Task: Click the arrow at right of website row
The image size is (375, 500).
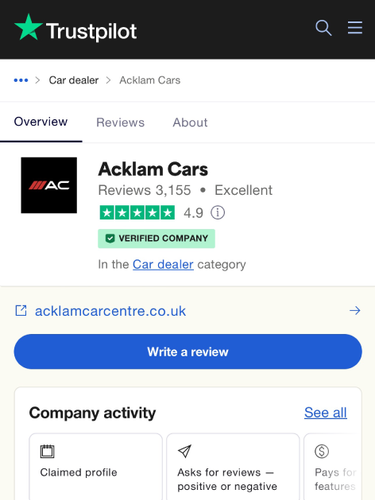Action: [x=355, y=311]
